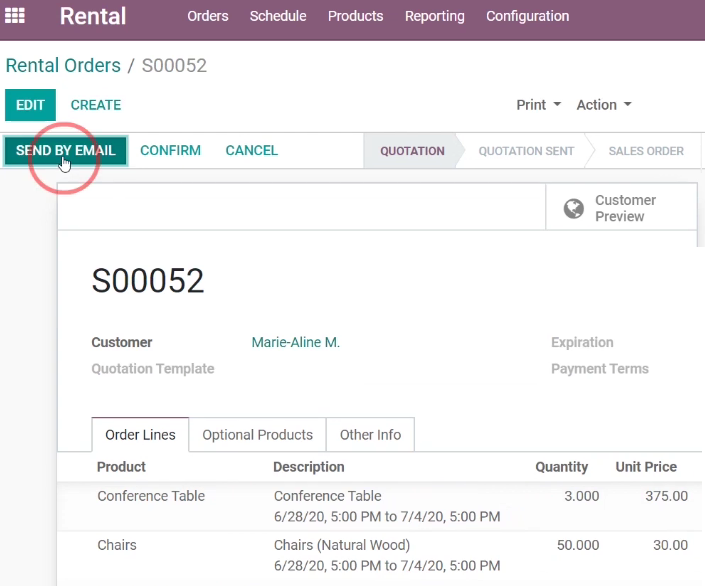Cancel the order with CANCEL button
705x586 pixels.
point(251,151)
